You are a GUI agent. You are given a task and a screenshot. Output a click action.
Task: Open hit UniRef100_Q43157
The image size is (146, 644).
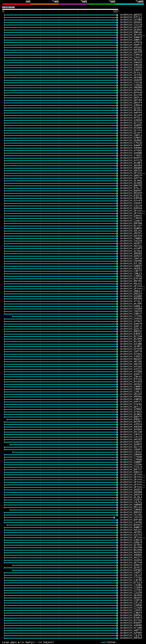131,27
